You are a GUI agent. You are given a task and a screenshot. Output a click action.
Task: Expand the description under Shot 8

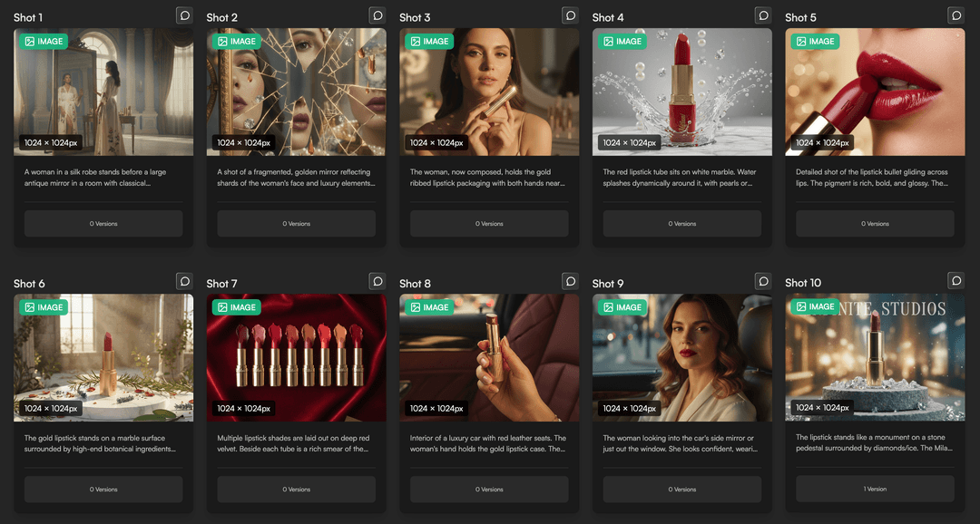[489, 443]
